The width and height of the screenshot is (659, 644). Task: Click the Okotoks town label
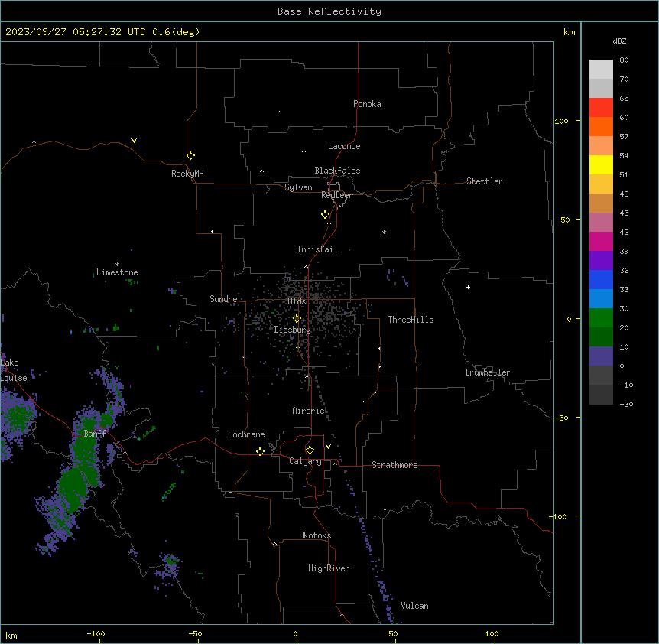315,535
